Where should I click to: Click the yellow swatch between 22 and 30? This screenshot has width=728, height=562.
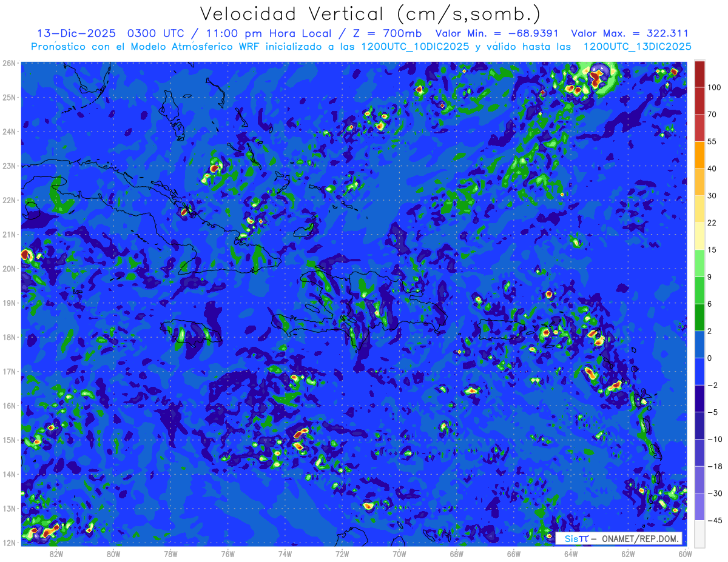click(699, 209)
